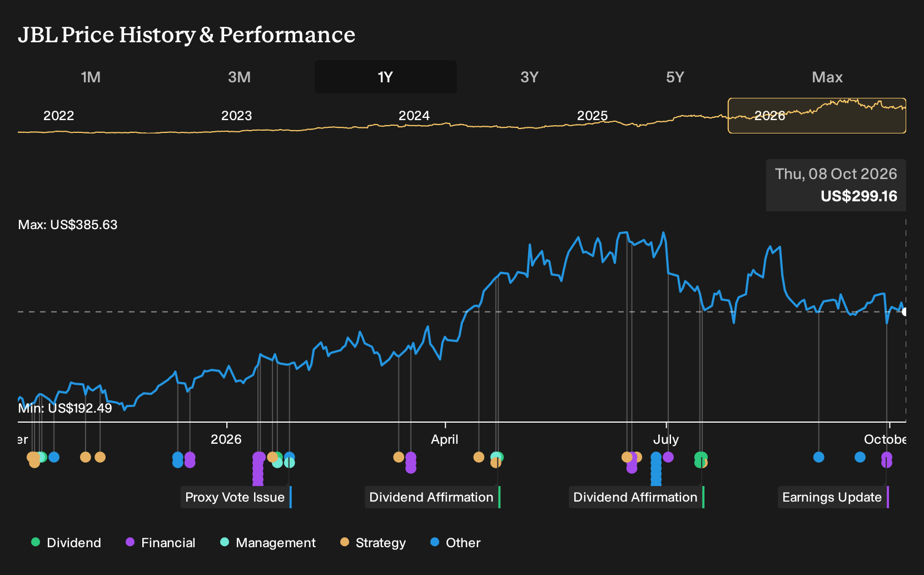This screenshot has height=575, width=924.
Task: Click the Min: US$192.49 label
Action: 65,408
